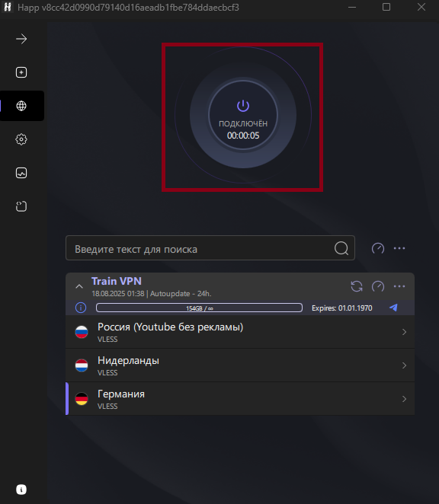The height and width of the screenshot is (504, 439).
Task: Collapse the Train VPN subscription group
Action: click(x=79, y=286)
